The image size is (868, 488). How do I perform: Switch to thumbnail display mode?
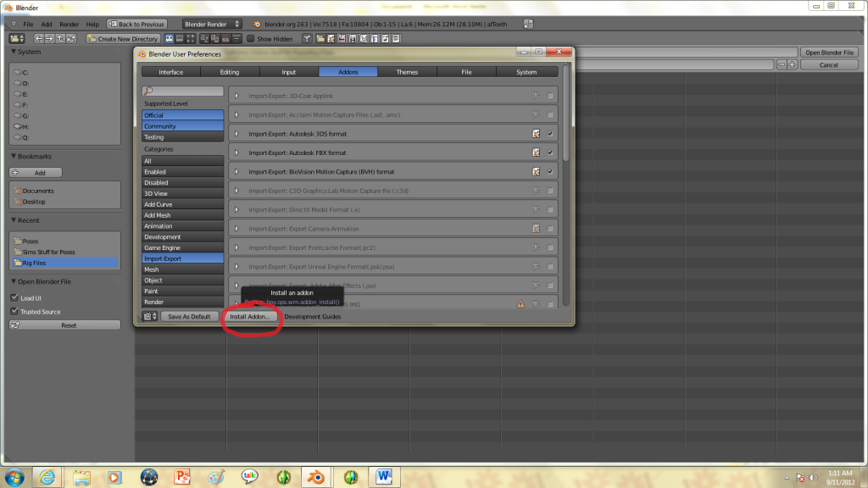tap(191, 39)
